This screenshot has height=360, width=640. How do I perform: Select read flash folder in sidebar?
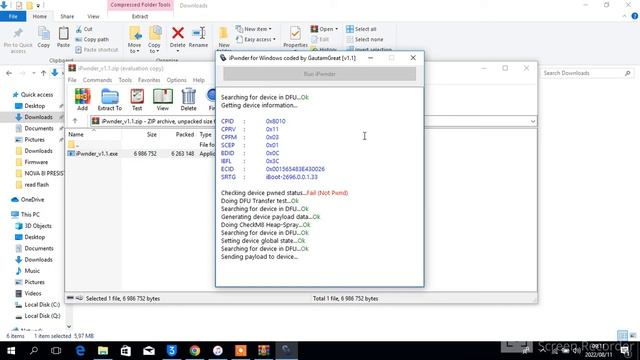click(32, 184)
